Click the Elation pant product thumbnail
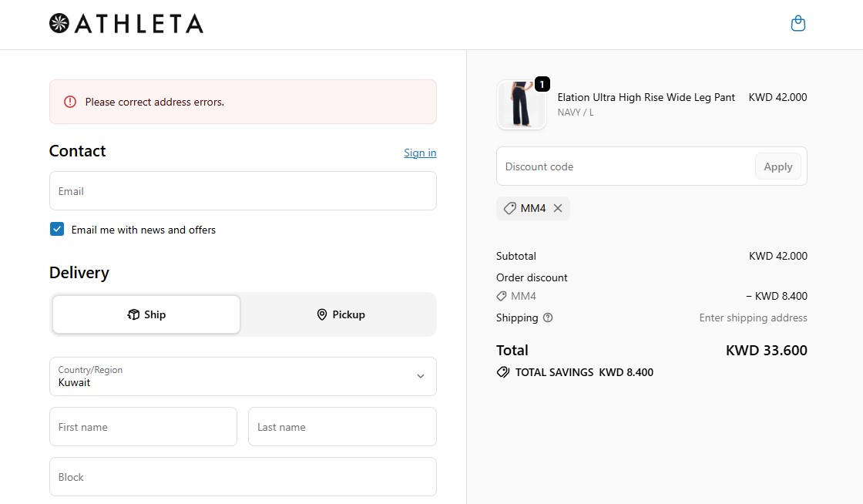 tap(521, 105)
